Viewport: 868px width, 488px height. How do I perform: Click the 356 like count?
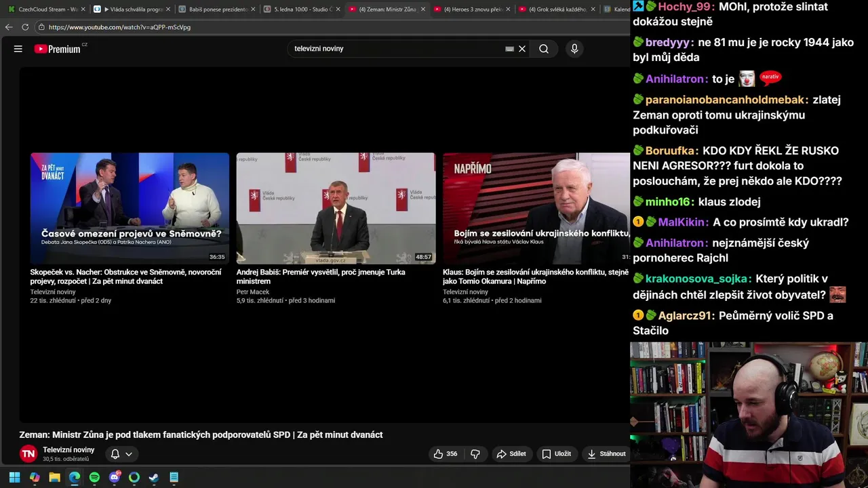coord(452,454)
